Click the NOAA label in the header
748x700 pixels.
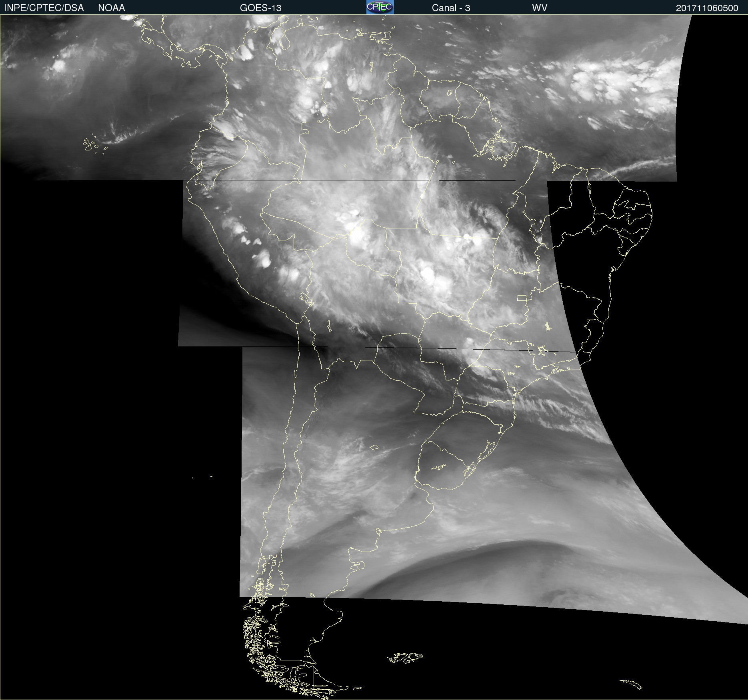(x=112, y=8)
